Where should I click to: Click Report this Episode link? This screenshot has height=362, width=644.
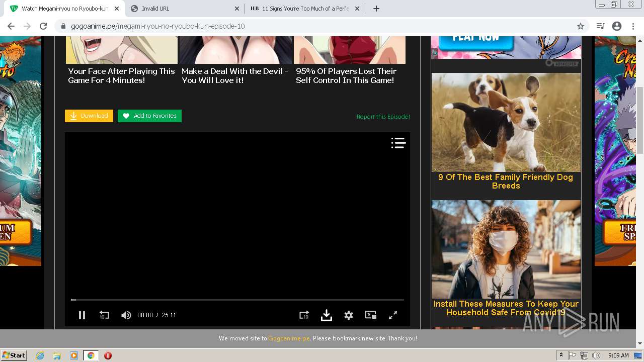coord(383,117)
